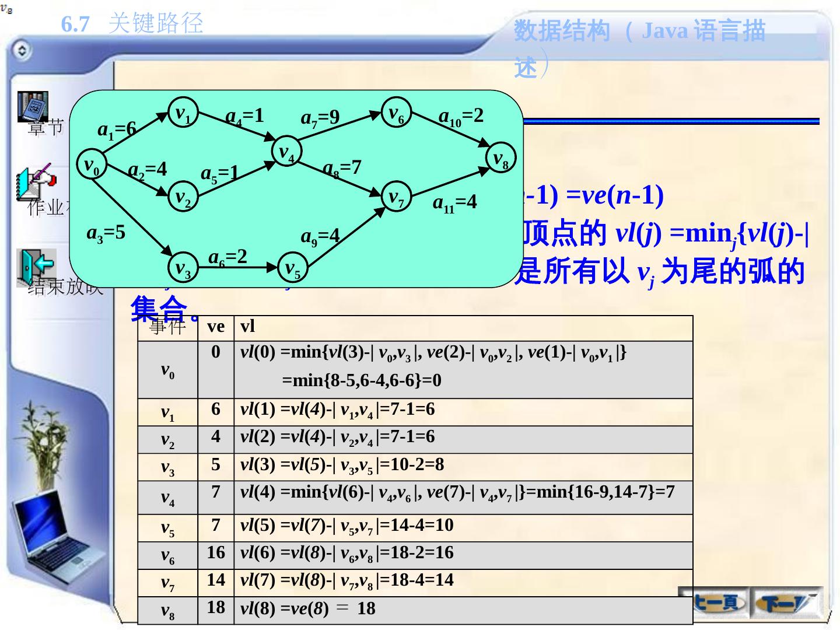Select graph node v3
This screenshot has height=630, width=840.
(x=184, y=268)
